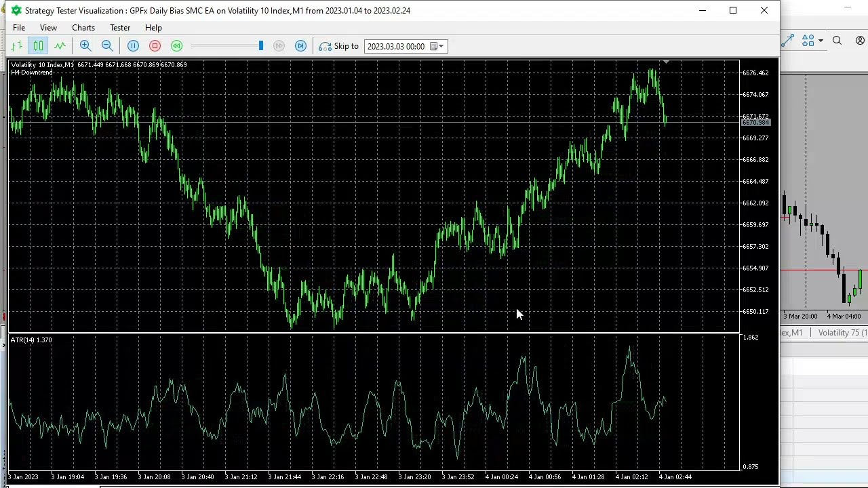Open the View menu
Viewport: 868px width, 488px height.
tap(48, 28)
